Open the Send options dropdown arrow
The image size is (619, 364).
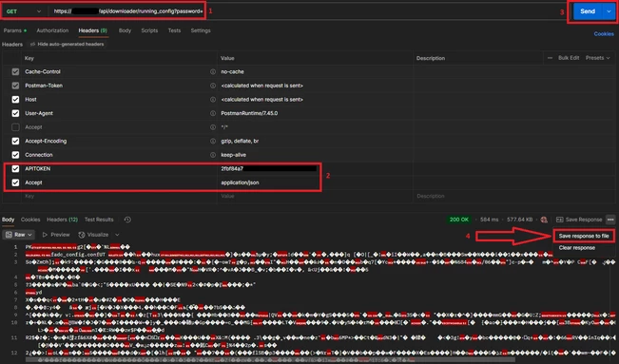[x=609, y=11]
